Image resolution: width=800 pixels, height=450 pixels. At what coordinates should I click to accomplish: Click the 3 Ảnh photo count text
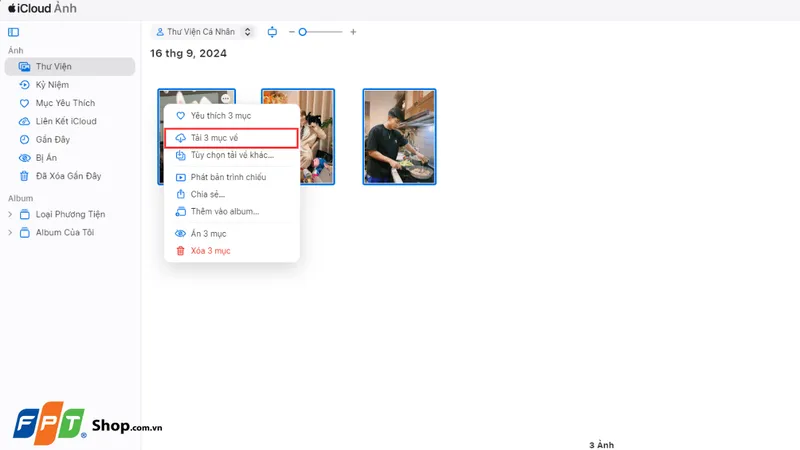point(602,445)
